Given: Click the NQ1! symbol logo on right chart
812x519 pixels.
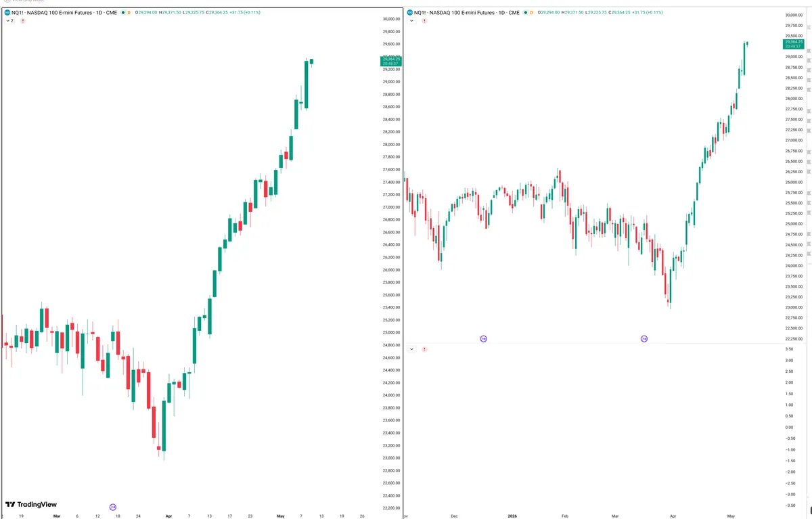Looking at the screenshot, I should (x=411, y=12).
